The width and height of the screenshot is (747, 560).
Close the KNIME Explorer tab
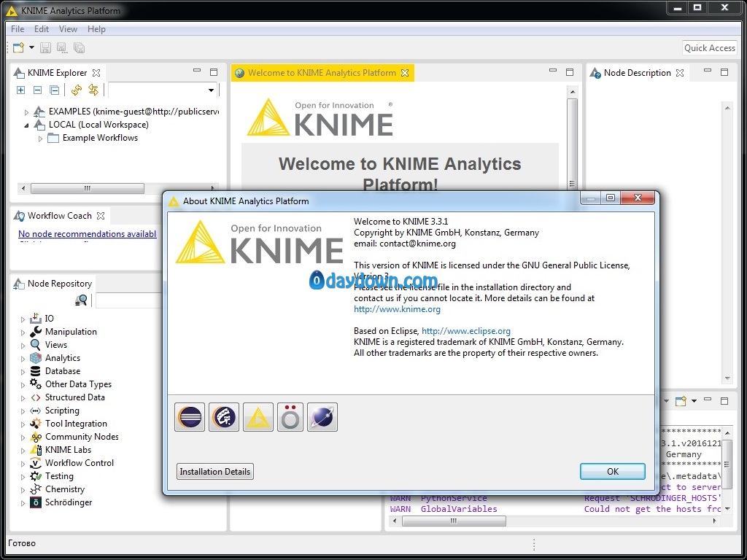coord(96,73)
